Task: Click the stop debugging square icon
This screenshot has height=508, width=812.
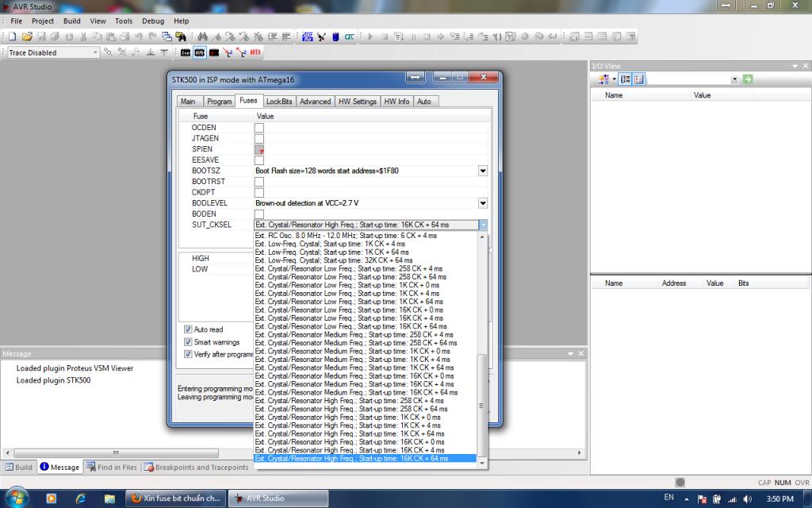Action: [x=385, y=37]
